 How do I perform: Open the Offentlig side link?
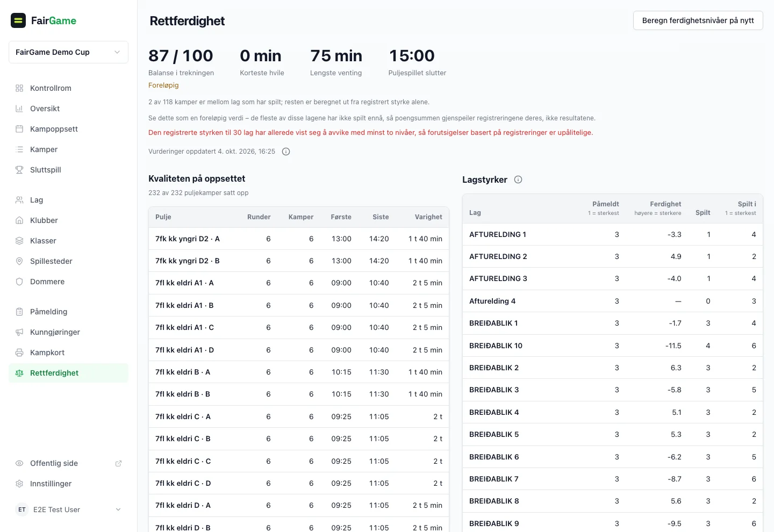pos(68,463)
